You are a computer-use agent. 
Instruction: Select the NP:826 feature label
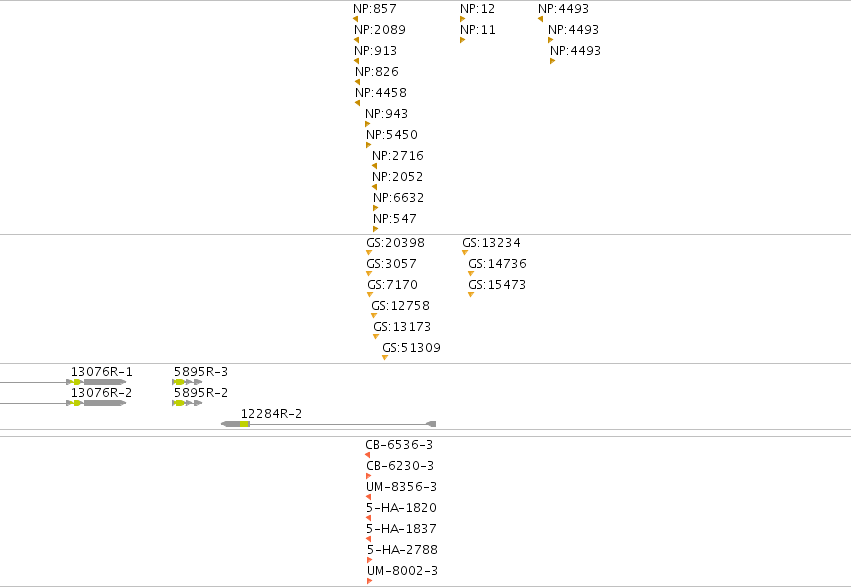tap(377, 72)
